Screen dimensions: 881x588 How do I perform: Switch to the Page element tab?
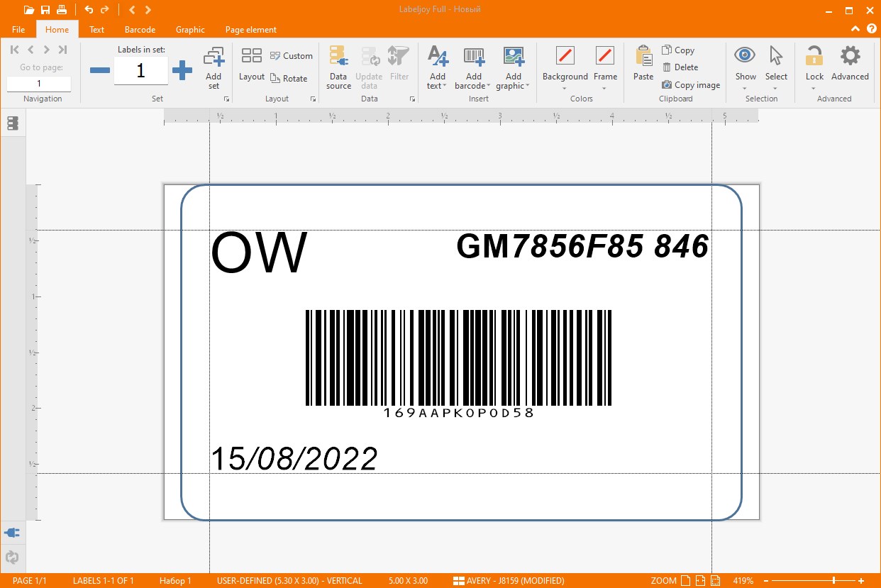[x=251, y=30]
